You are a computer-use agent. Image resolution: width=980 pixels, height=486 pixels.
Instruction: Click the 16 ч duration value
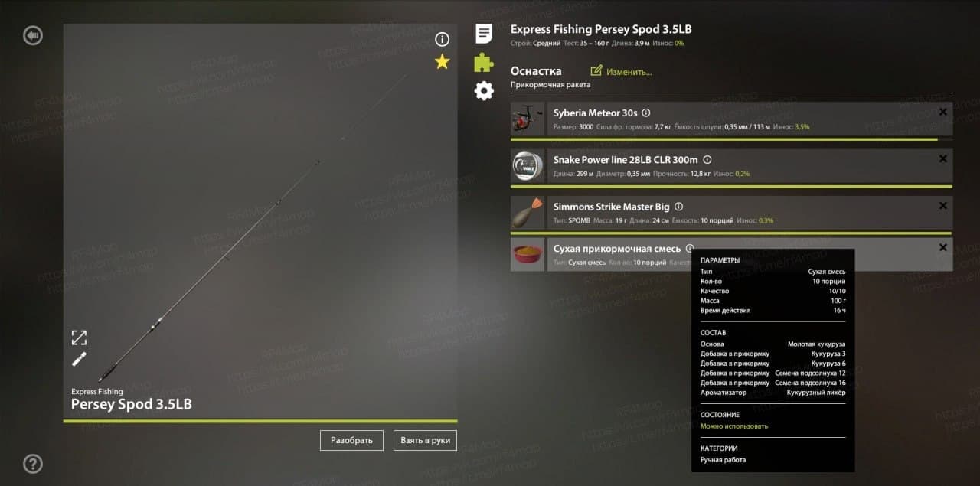click(839, 311)
